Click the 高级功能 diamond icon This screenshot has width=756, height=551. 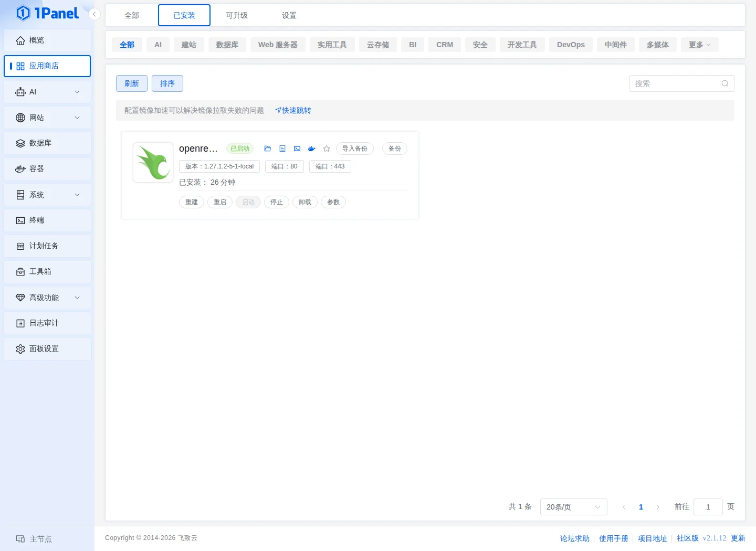pos(20,298)
